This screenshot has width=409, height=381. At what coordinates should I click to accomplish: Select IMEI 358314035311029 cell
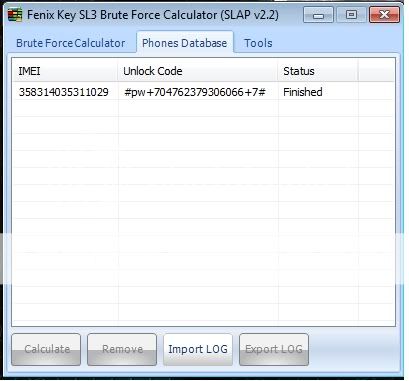64,92
